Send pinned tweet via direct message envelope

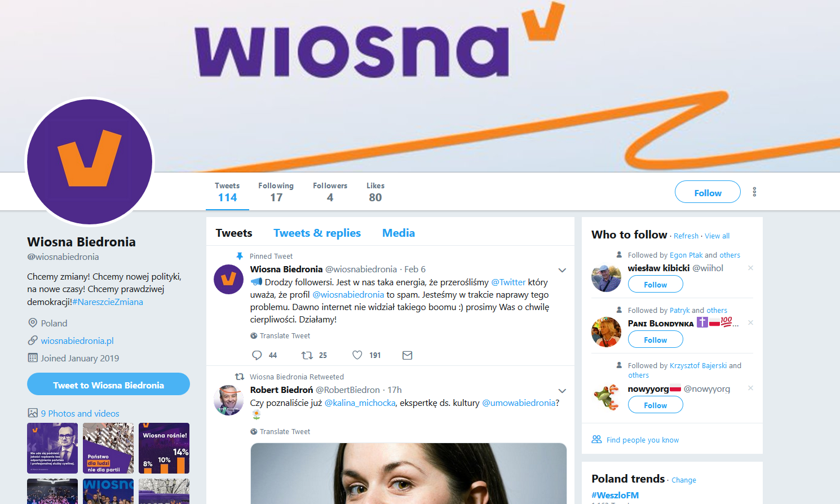point(408,355)
